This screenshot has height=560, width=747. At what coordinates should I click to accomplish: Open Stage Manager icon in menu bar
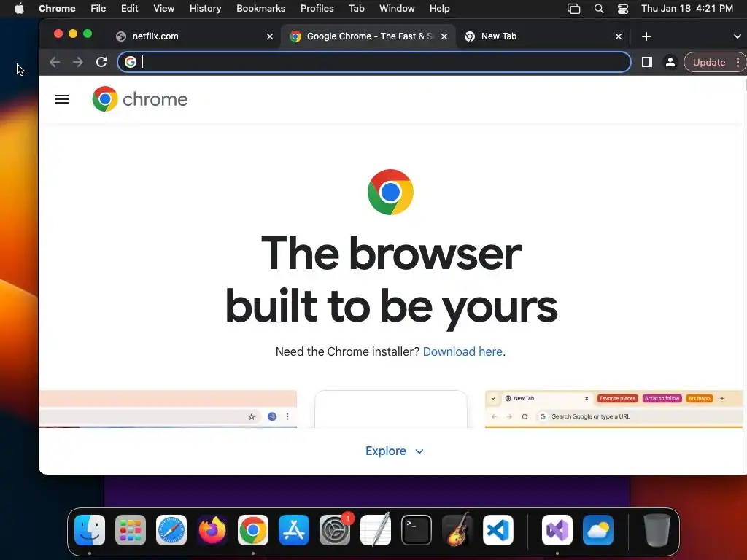click(573, 9)
